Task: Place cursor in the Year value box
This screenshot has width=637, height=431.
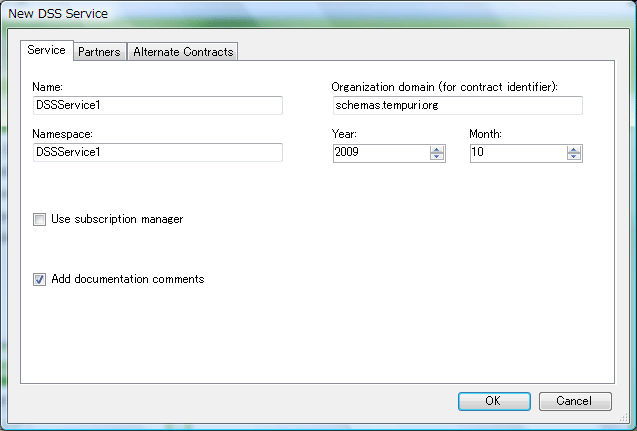Action: [x=380, y=153]
